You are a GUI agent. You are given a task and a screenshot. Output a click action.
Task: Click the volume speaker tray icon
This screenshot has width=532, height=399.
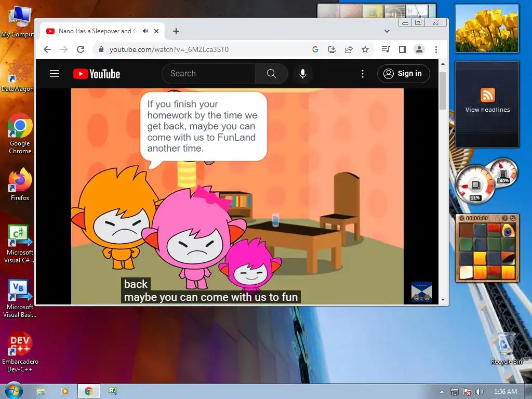tap(480, 392)
